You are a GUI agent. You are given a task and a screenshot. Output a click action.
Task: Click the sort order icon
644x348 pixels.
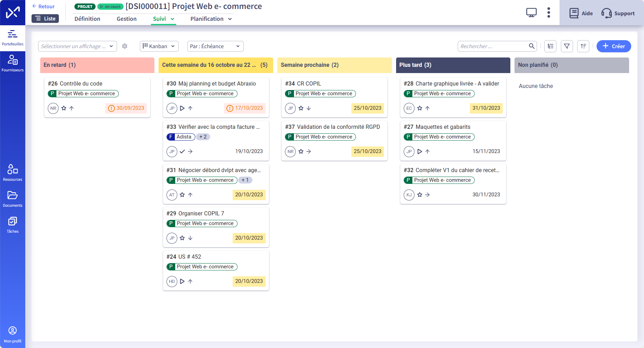[x=583, y=46]
